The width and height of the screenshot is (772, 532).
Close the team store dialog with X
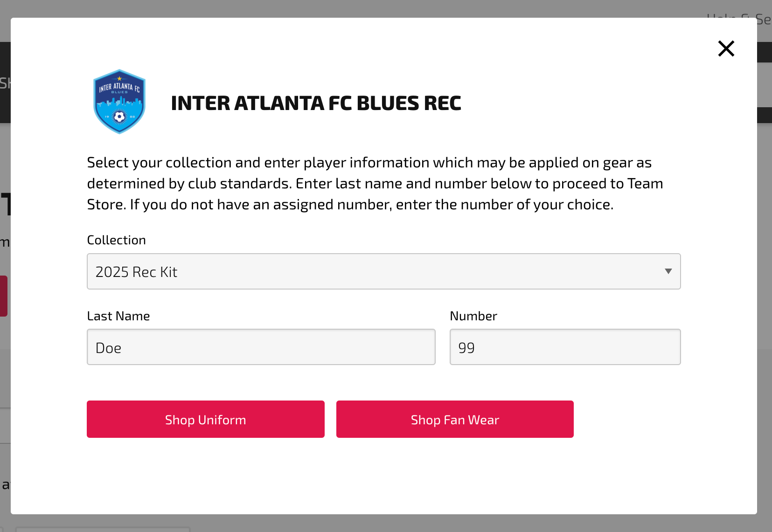(726, 48)
